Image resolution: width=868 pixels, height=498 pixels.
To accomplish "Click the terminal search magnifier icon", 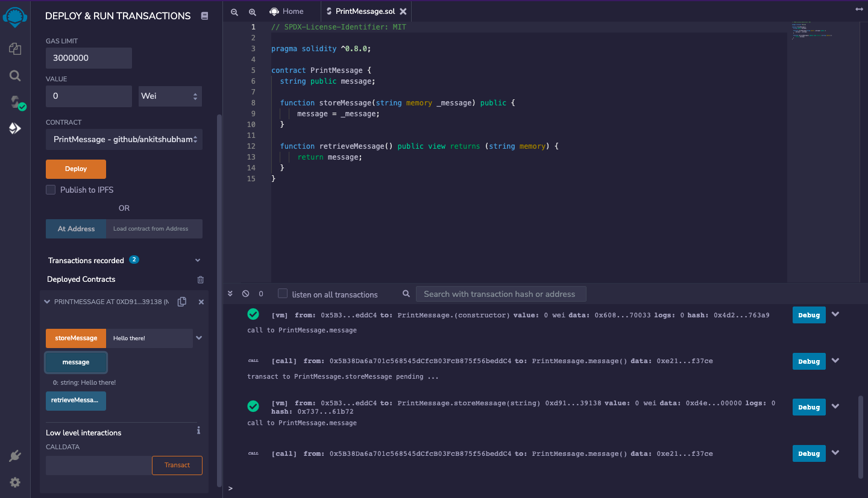I will pos(406,294).
